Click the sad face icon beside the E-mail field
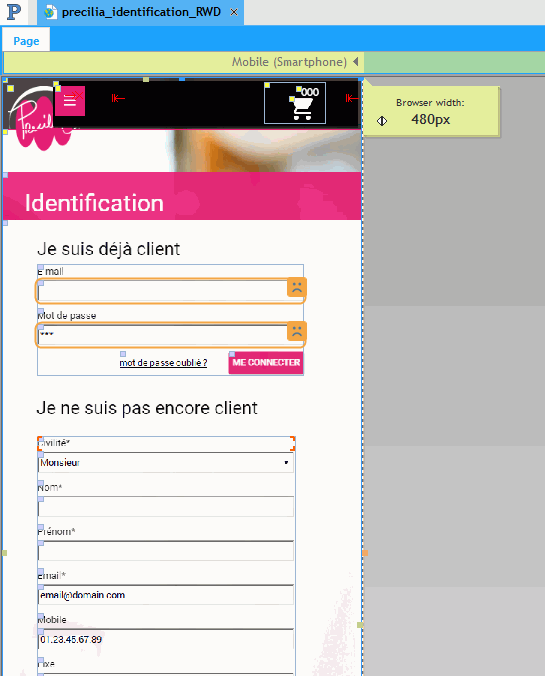Screen dimensions: 546x676 (297, 287)
